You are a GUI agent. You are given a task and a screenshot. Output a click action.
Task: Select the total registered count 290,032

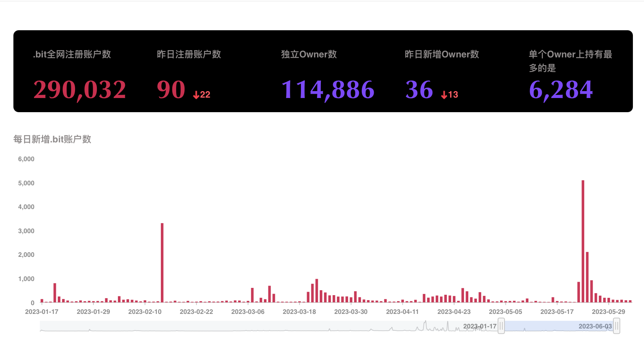(80, 90)
